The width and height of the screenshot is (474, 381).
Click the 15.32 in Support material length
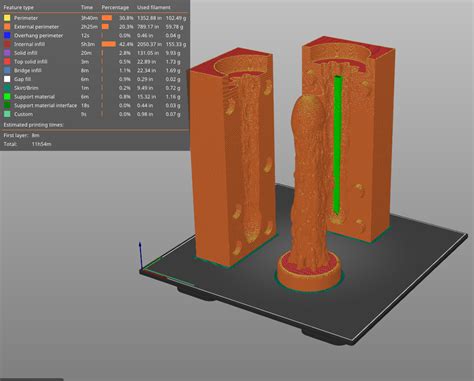pyautogui.click(x=147, y=97)
